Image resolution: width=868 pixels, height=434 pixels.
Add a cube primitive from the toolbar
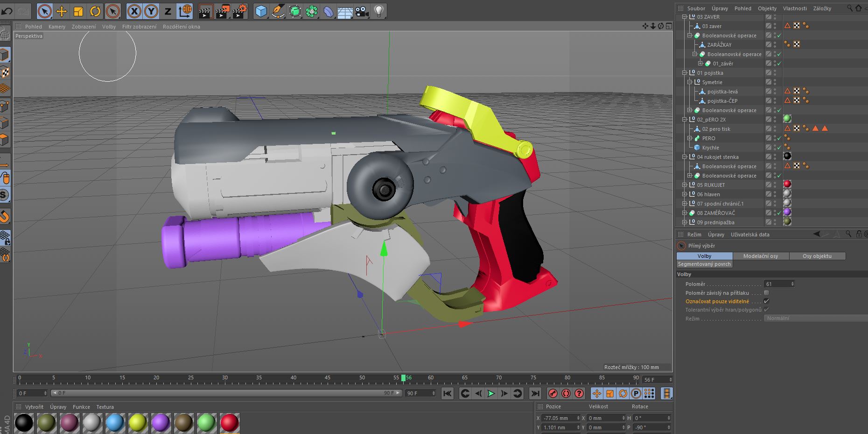(x=261, y=11)
